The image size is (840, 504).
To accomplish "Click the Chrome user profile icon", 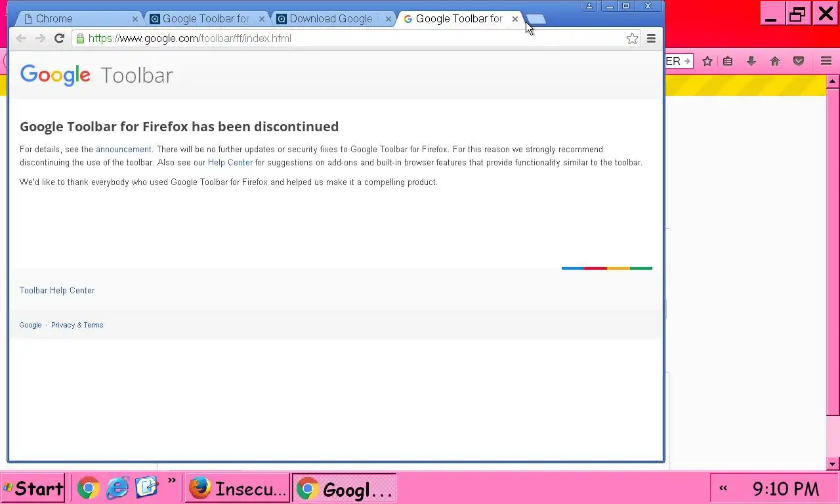I will (x=589, y=6).
